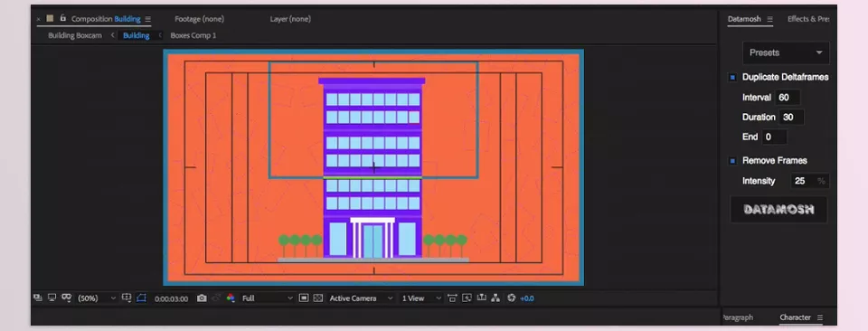
Task: Open the Boxes Comp 1 breadcrumb
Action: [x=193, y=35]
